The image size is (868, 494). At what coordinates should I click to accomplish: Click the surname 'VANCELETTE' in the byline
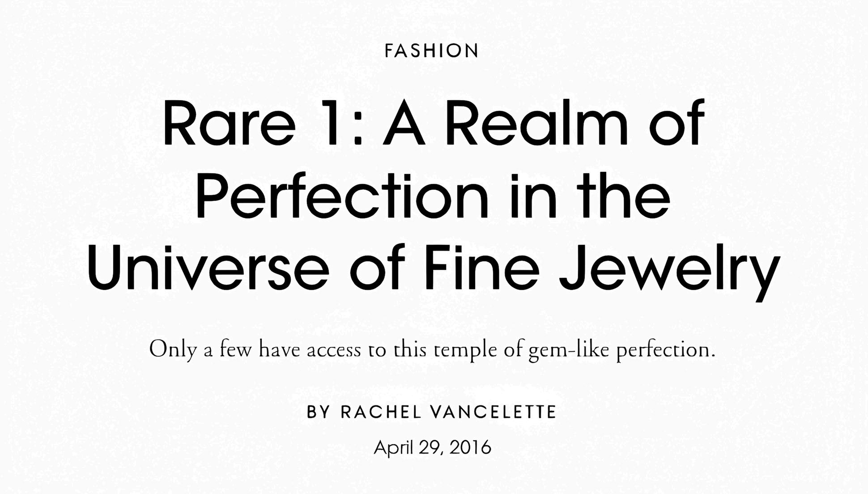point(493,412)
